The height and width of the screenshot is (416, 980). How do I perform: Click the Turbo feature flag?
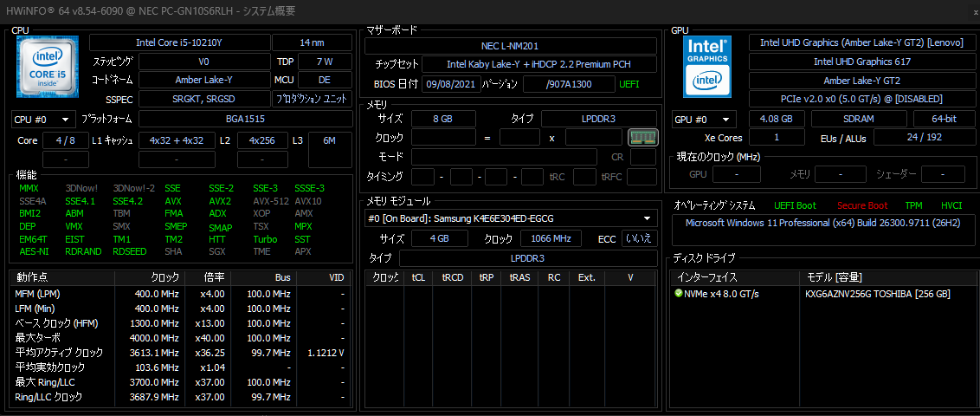[x=265, y=239]
